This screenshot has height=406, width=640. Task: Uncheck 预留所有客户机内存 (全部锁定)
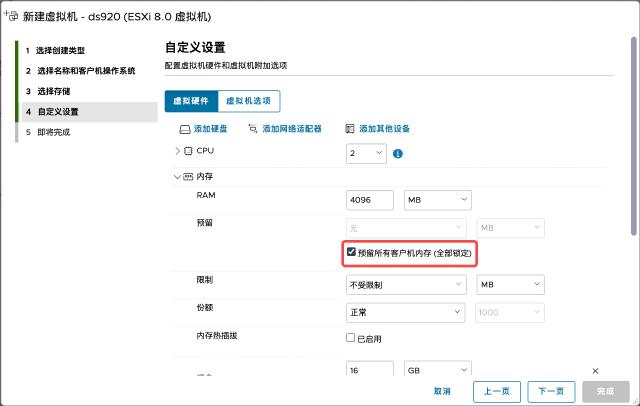tap(351, 254)
